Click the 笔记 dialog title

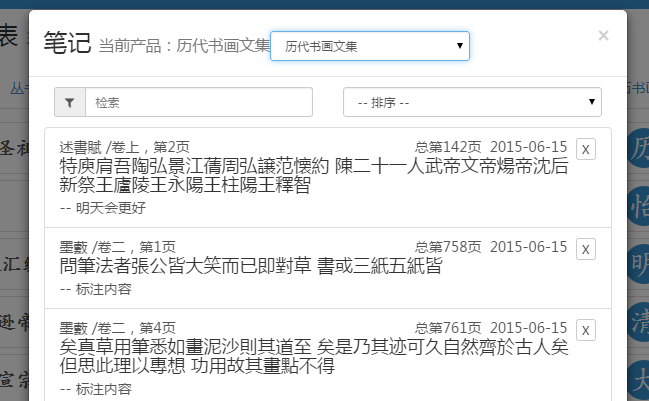[x=67, y=42]
